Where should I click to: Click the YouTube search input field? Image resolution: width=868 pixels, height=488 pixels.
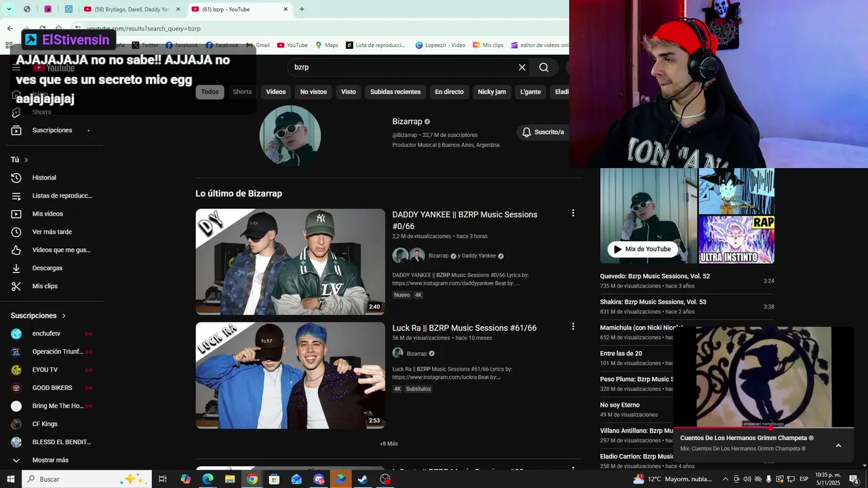click(x=400, y=67)
